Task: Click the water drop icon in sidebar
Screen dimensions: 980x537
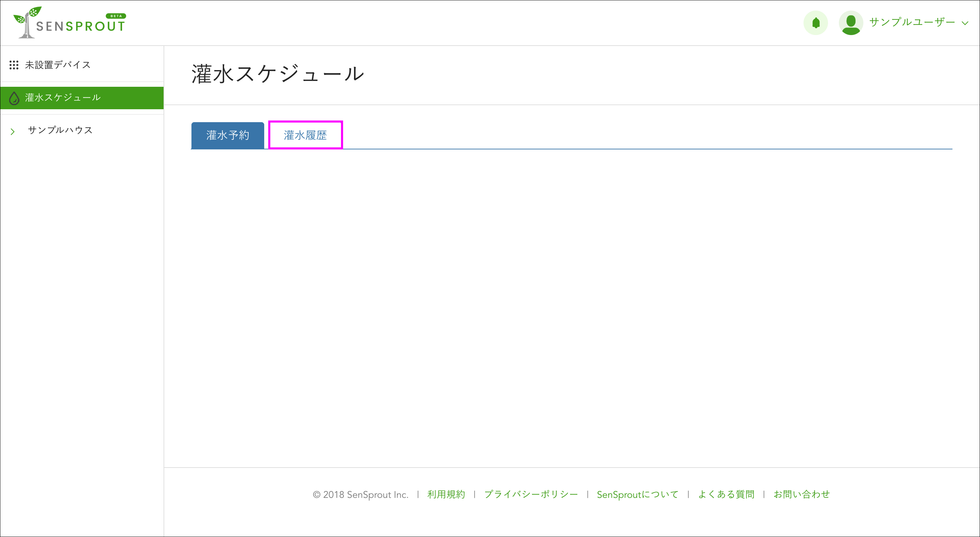Action: click(14, 98)
